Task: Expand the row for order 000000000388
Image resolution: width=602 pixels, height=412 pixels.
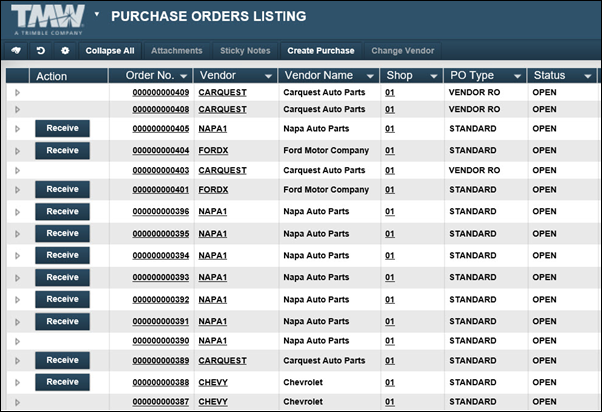Action: (x=17, y=382)
